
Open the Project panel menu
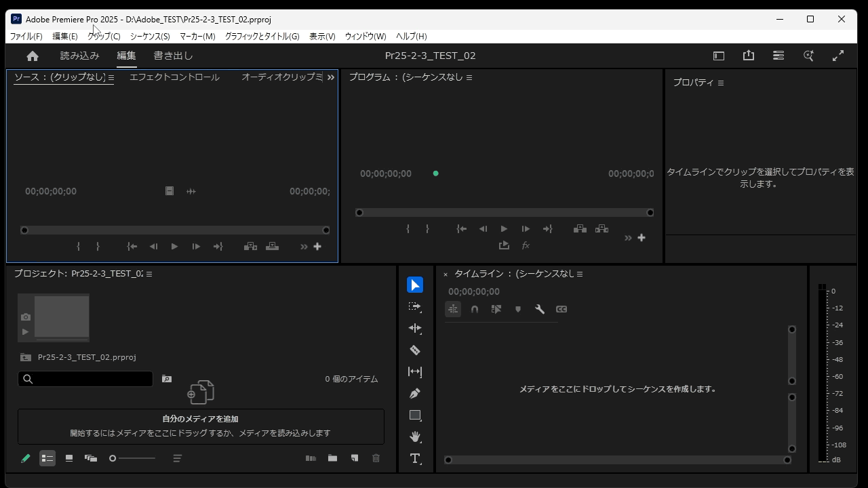pyautogui.click(x=149, y=274)
